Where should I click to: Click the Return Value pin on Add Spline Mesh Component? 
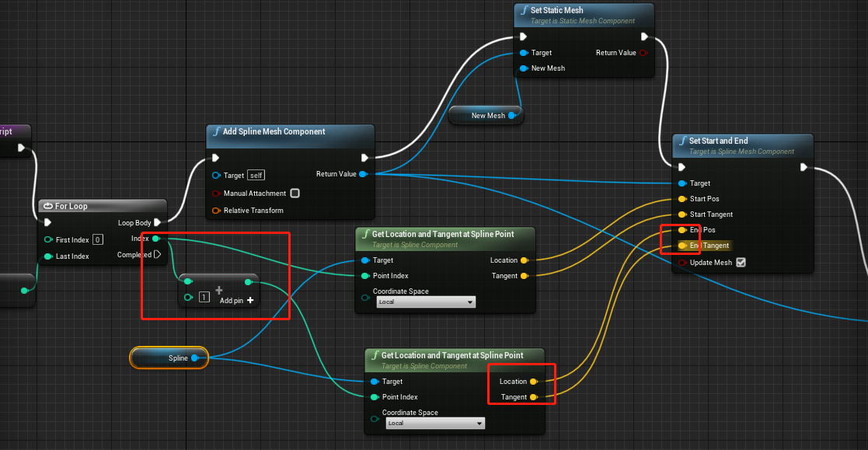point(362,174)
